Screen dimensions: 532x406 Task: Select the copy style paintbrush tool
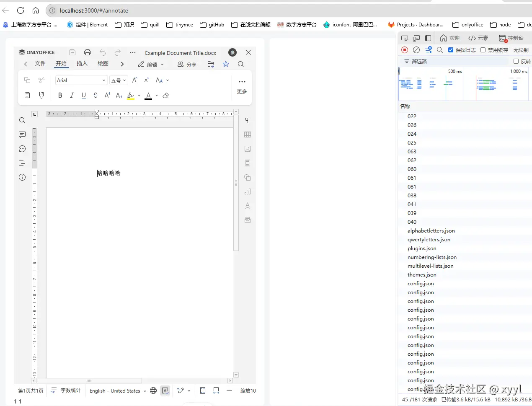41,95
